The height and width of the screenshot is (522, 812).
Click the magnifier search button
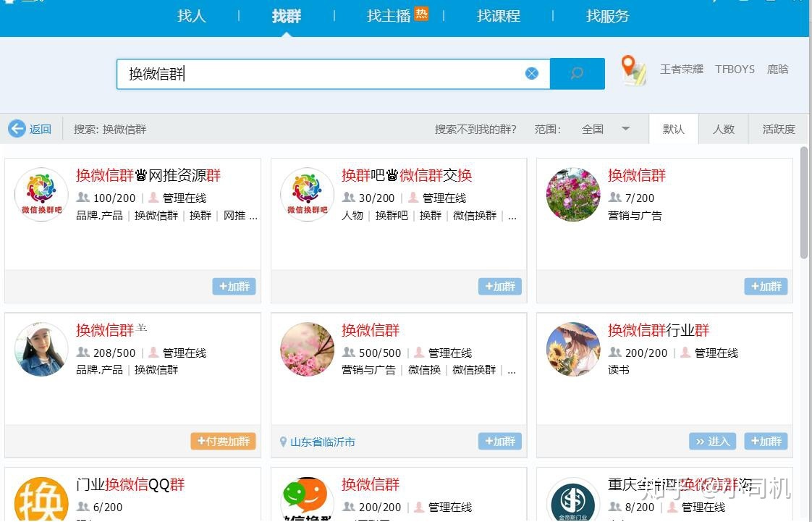(577, 74)
